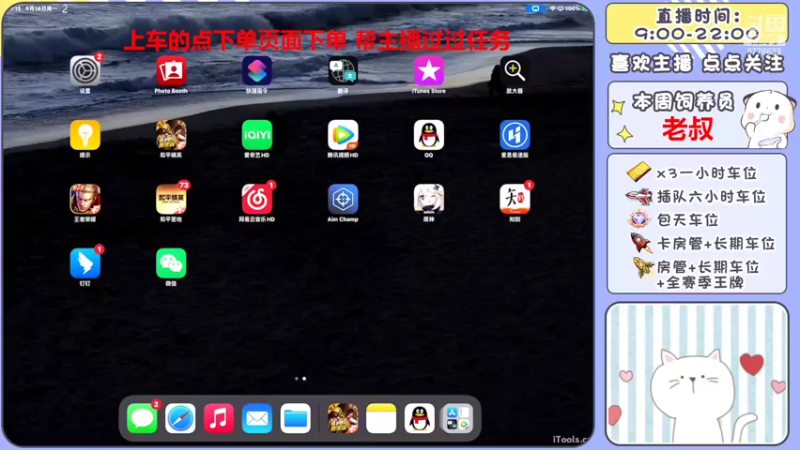
Task: Open Messages in the dock
Action: (142, 418)
